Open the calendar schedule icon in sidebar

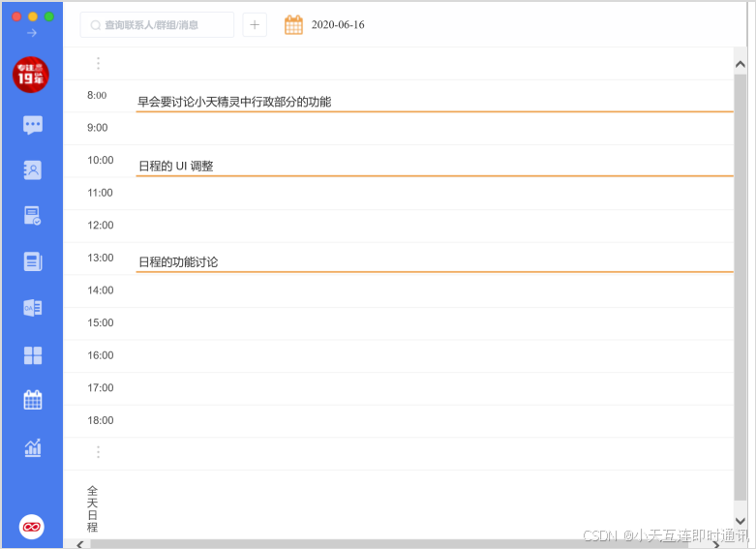[33, 400]
